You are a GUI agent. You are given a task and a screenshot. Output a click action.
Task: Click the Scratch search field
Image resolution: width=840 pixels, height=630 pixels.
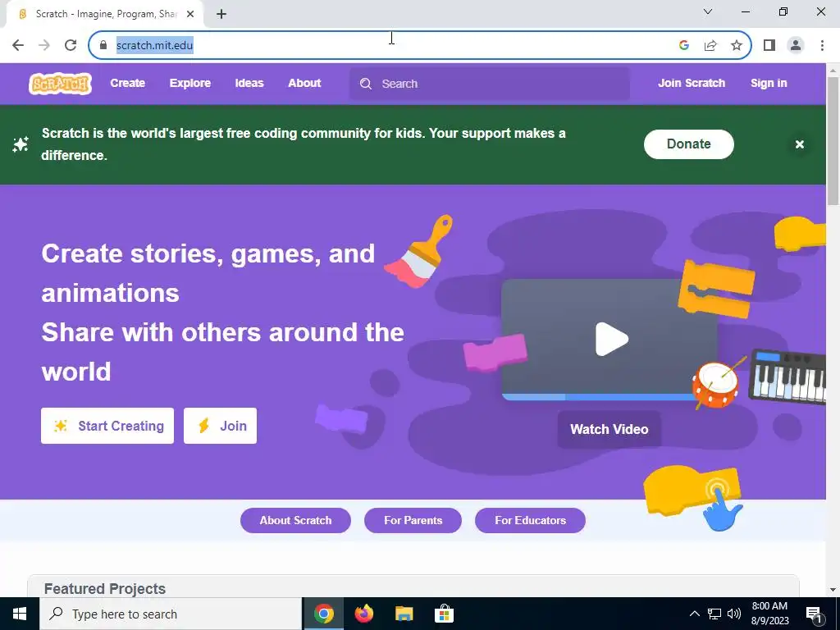click(490, 84)
